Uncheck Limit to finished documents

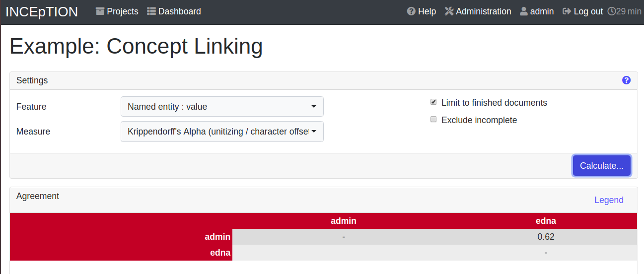(433, 102)
